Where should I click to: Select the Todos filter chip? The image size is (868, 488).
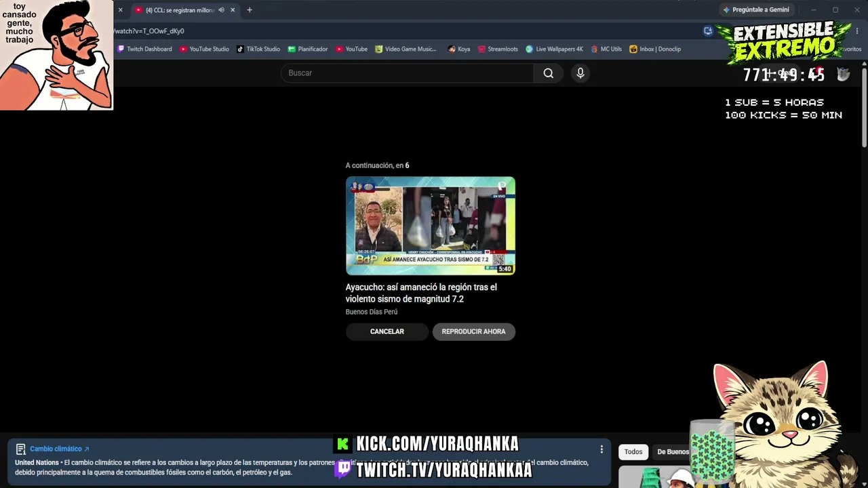(633, 452)
